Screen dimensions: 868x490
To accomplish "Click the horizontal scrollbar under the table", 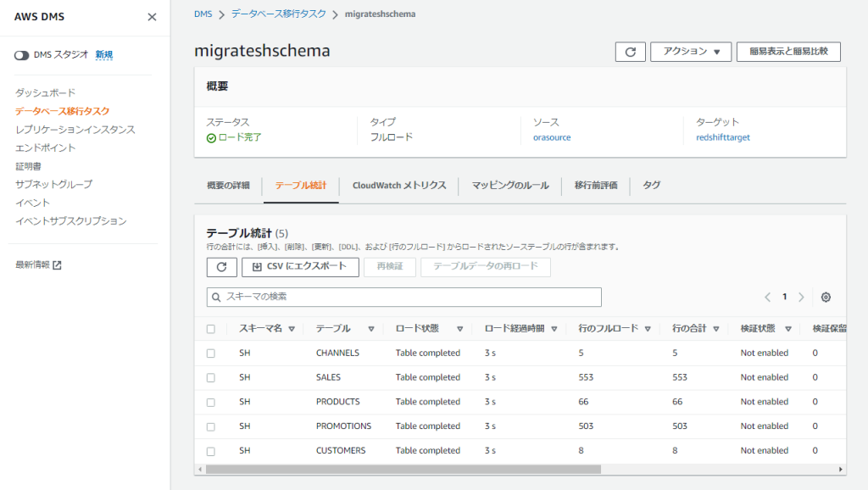I will [x=403, y=470].
